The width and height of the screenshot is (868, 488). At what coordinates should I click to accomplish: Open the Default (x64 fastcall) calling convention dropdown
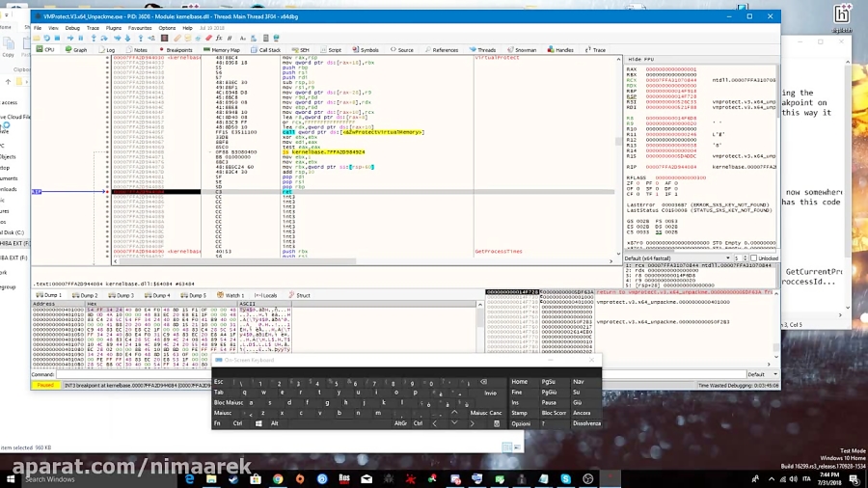(678, 258)
